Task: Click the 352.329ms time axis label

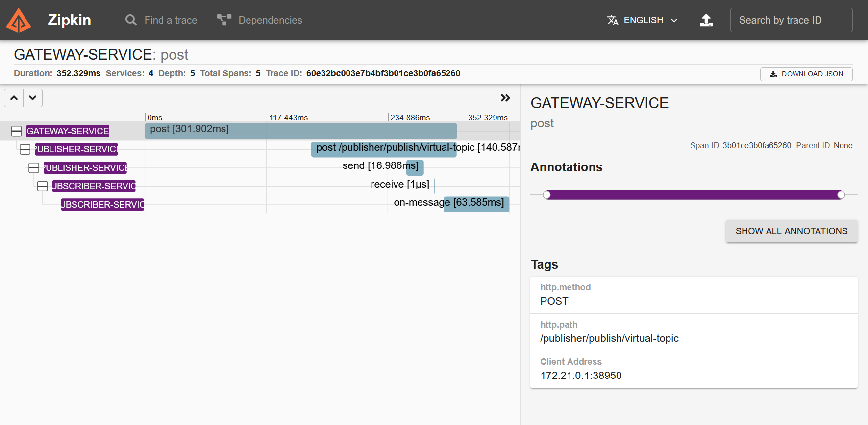Action: click(x=488, y=118)
